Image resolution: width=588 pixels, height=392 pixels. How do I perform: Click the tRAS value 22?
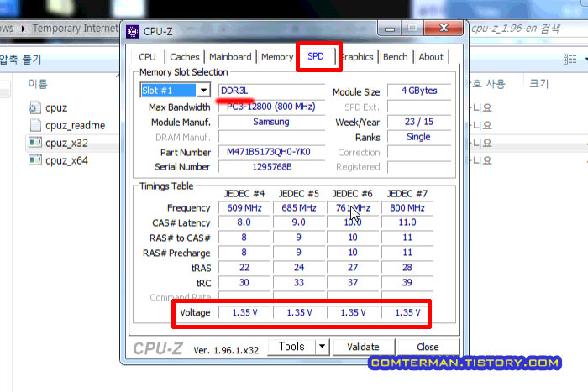(x=244, y=268)
